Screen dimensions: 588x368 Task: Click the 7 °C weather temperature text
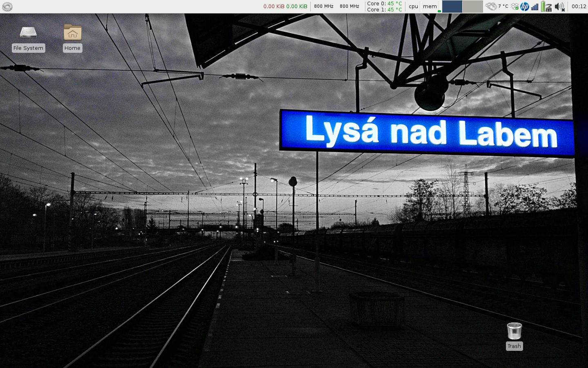503,7
